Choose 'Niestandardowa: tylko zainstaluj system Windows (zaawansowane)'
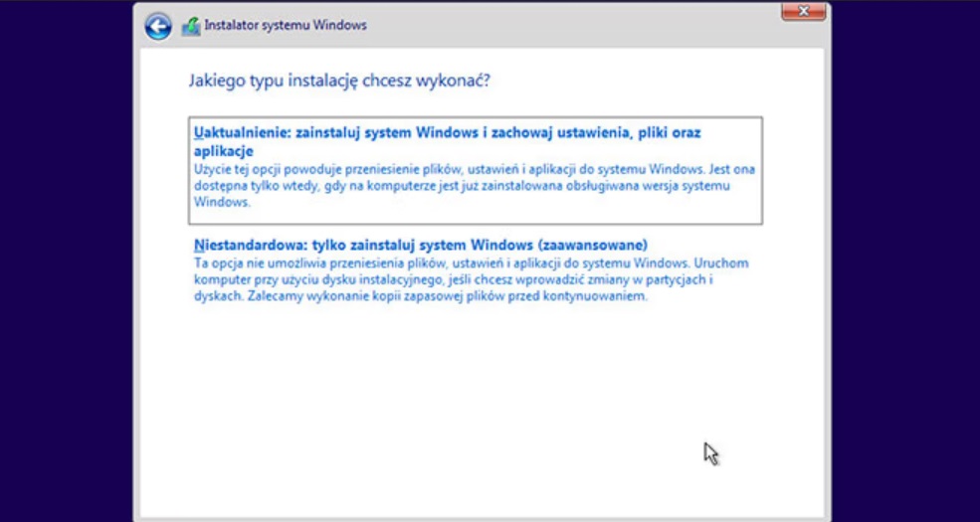Screen dimensions: 980x522 (x=421, y=245)
